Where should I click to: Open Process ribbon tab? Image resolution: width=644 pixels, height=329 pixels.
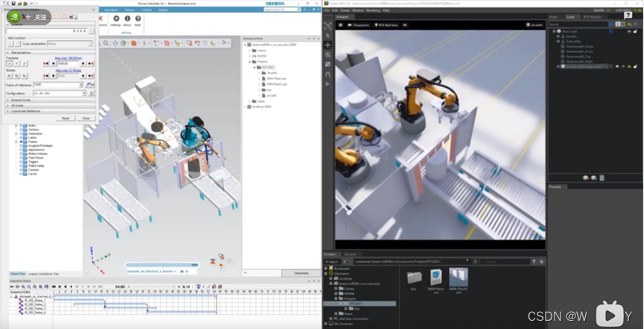130,10
